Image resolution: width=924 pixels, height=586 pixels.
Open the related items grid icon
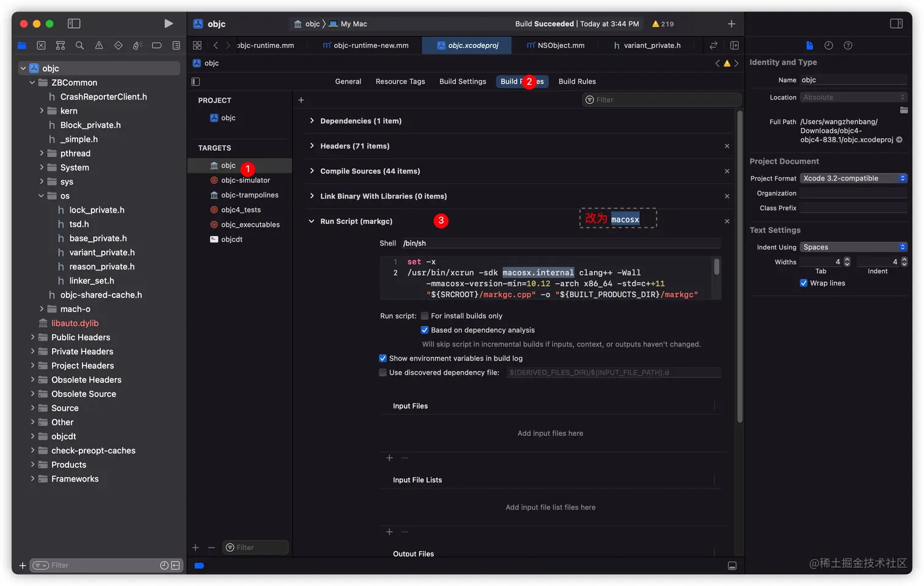click(197, 45)
